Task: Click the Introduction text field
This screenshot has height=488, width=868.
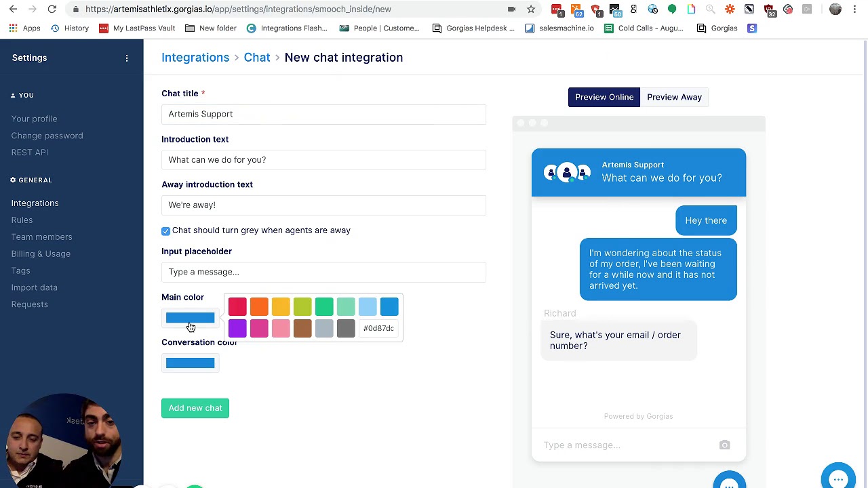Action: click(x=323, y=160)
